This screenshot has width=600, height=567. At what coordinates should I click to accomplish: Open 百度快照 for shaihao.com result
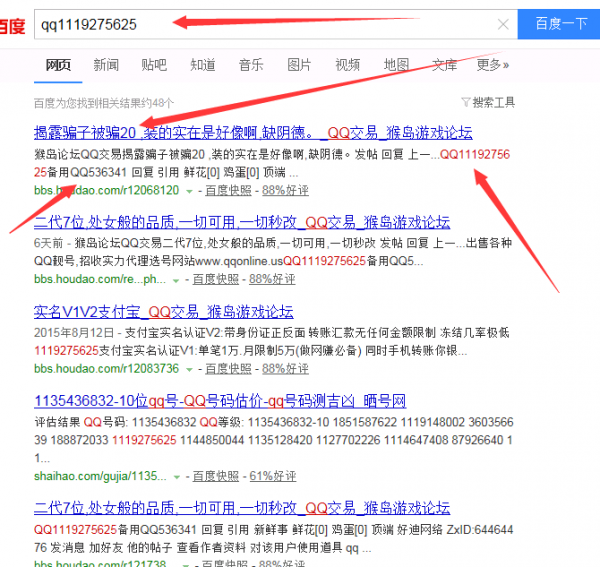click(216, 476)
